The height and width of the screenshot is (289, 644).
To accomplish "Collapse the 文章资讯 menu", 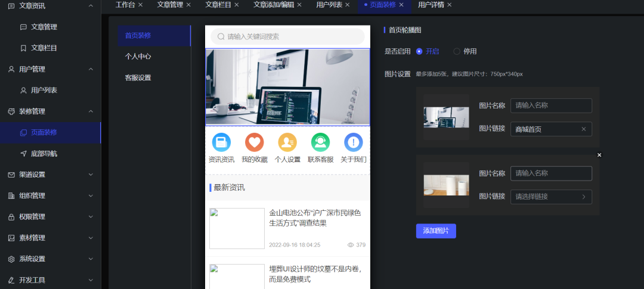I will pyautogui.click(x=91, y=6).
